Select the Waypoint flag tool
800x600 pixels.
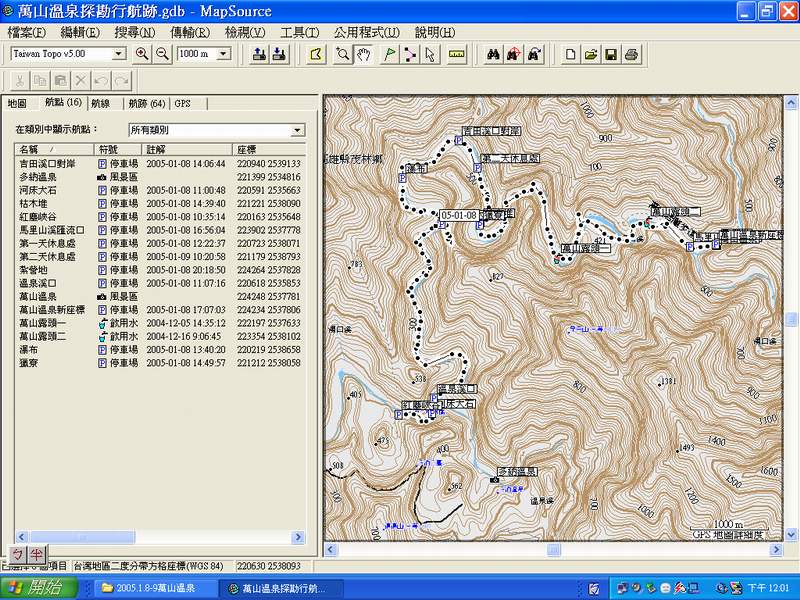(389, 54)
